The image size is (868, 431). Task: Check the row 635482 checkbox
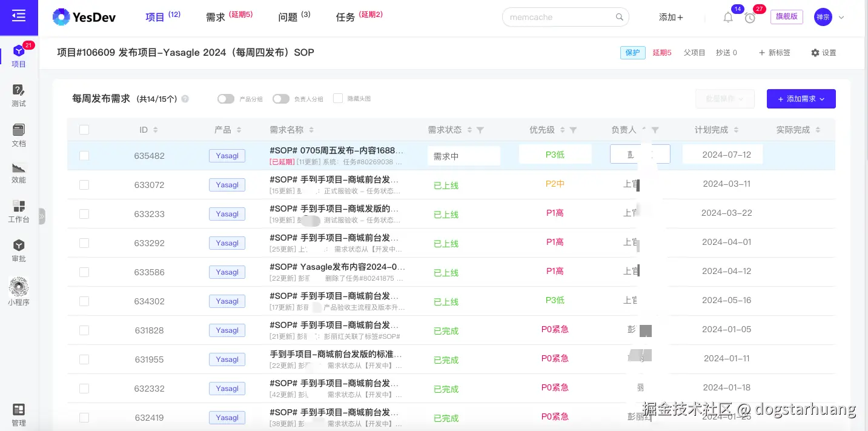coord(84,156)
